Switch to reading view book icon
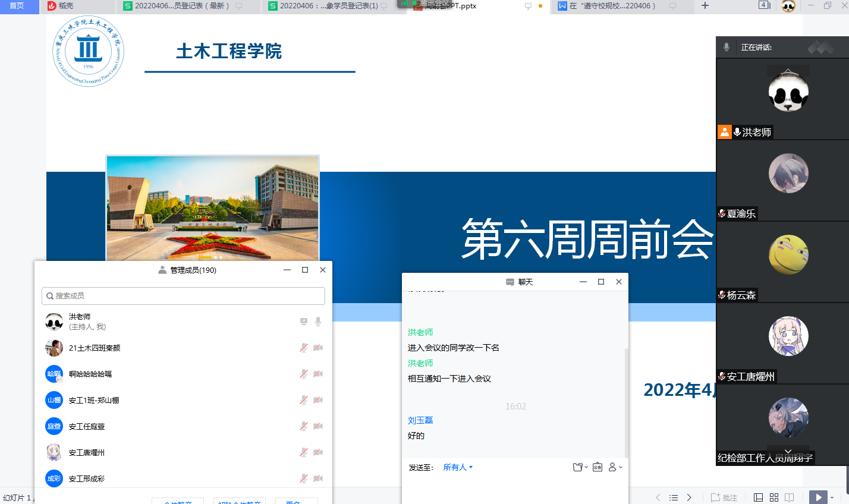This screenshot has height=504, width=849. (x=790, y=497)
